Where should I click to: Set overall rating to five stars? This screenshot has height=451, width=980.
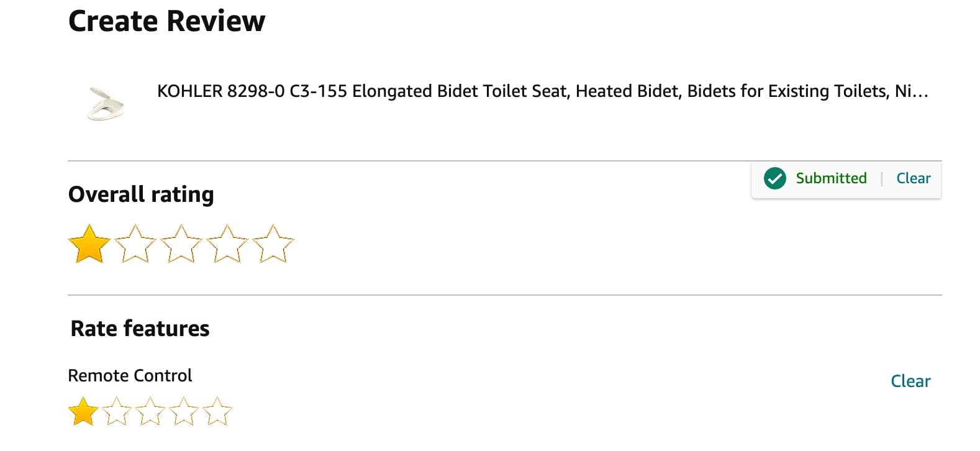click(273, 244)
